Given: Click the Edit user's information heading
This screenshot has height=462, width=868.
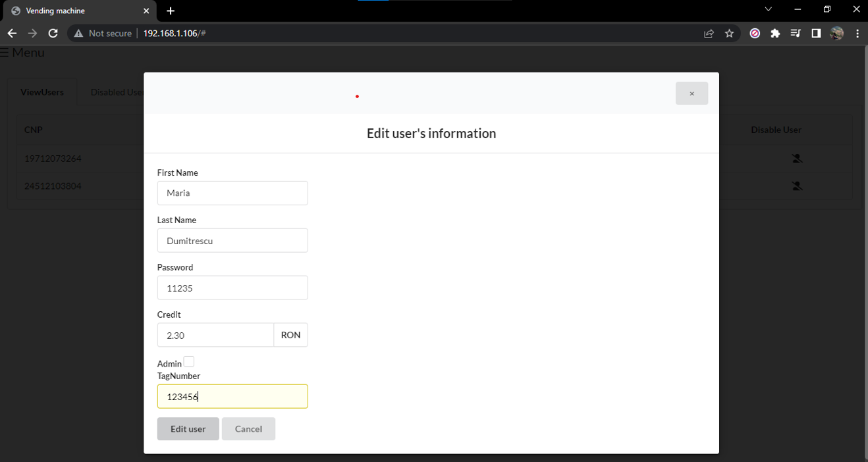Looking at the screenshot, I should pyautogui.click(x=431, y=134).
